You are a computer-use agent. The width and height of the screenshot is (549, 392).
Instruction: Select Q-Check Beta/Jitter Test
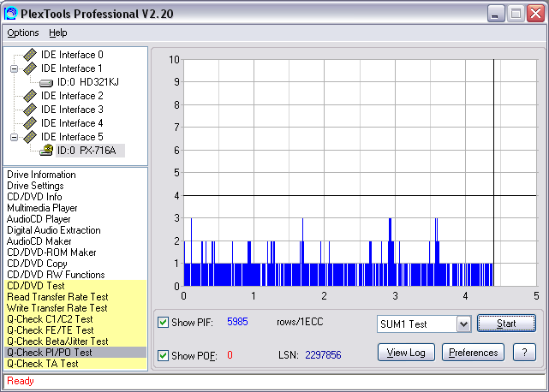tap(75, 342)
